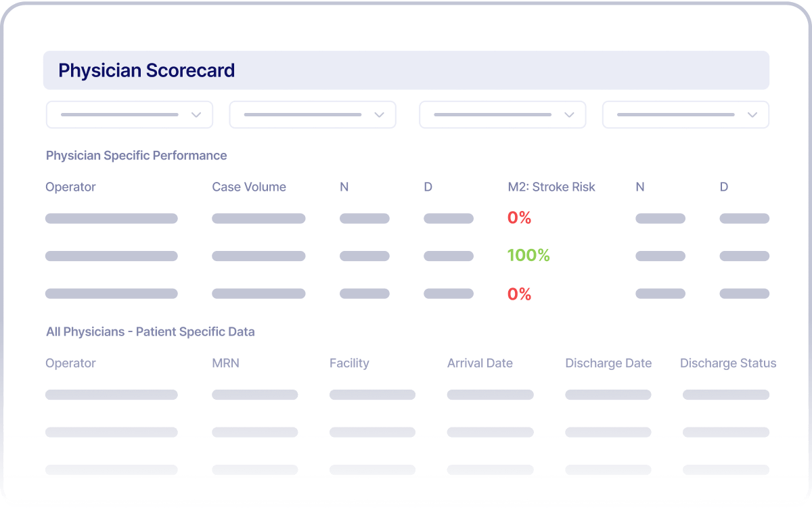Open the first filter dropdown

[x=129, y=114]
